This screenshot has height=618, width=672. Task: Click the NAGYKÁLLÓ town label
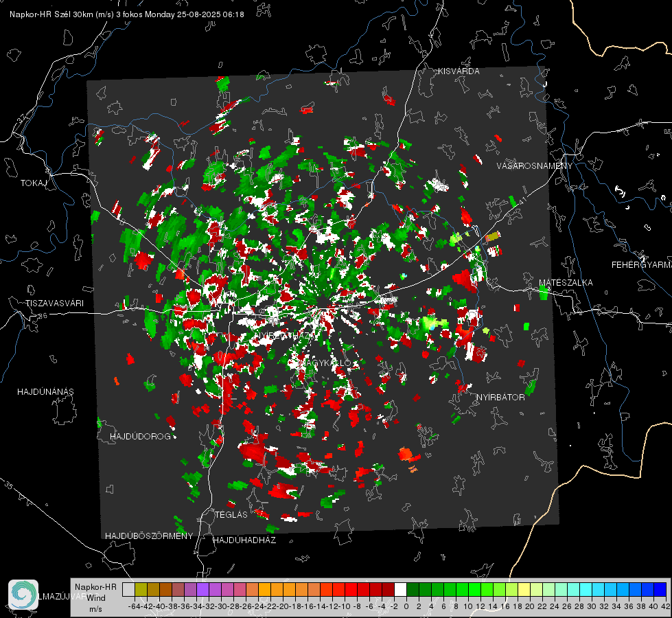click(x=325, y=363)
